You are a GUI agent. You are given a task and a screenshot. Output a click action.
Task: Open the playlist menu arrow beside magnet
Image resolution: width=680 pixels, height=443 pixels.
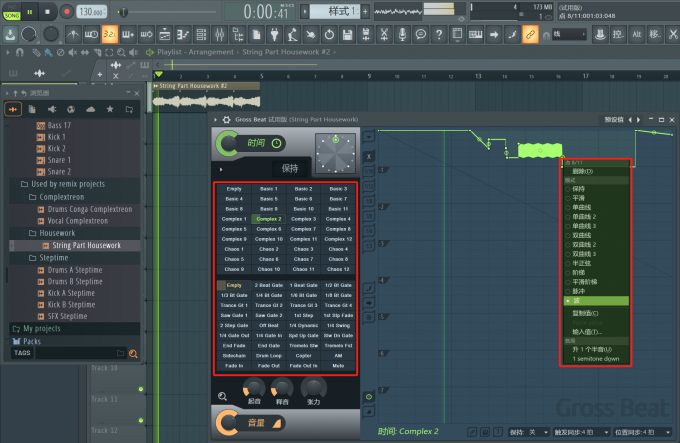(x=7, y=52)
